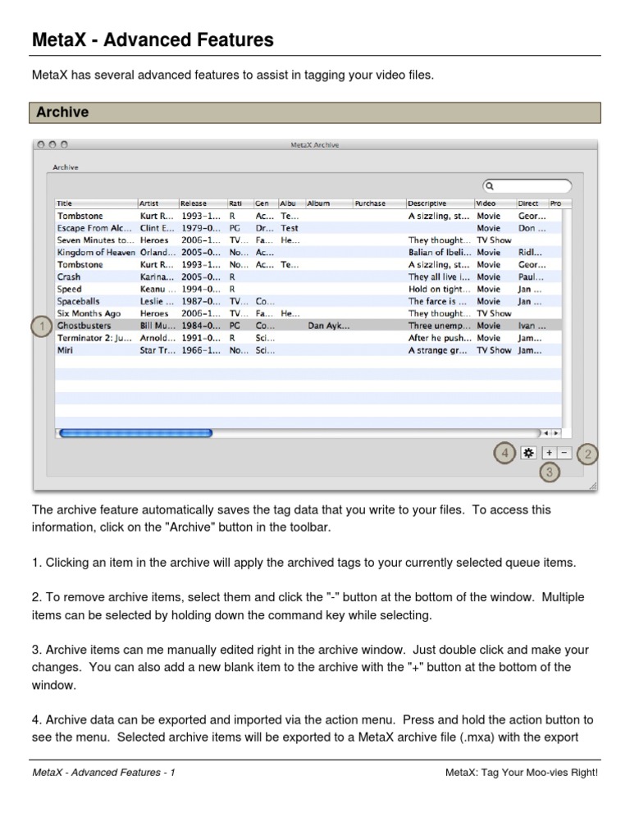The height and width of the screenshot is (840, 630).
Task: Click the 1966-1... release date cell
Action: [201, 350]
